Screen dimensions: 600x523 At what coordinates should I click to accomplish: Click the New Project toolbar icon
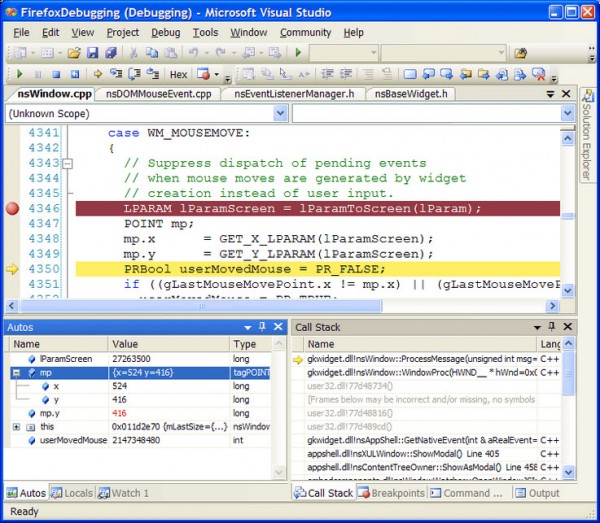20,52
